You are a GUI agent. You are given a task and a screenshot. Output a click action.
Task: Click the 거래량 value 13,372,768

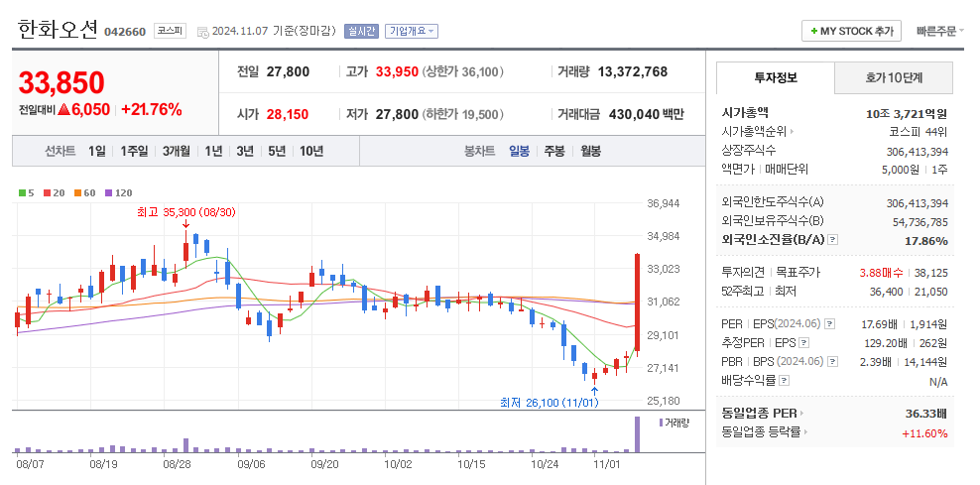(633, 71)
